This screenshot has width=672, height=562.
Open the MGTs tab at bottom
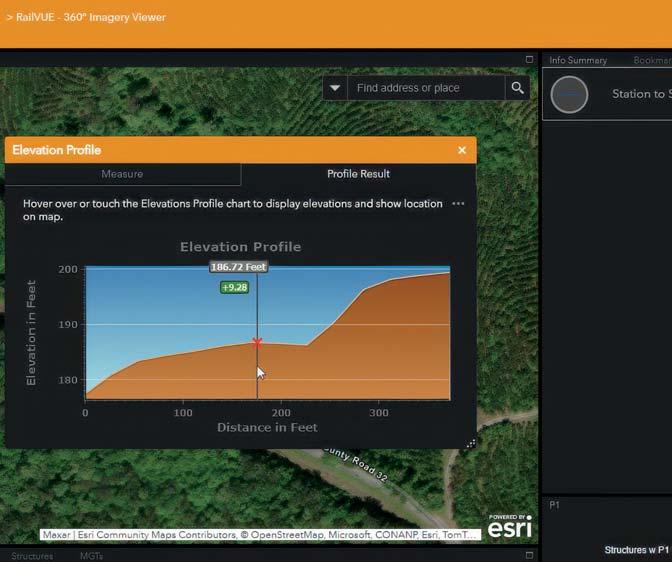(x=91, y=556)
